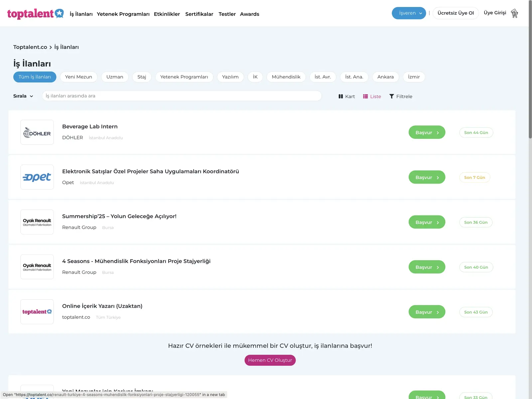The image size is (532, 399).
Task: Switch to Liste view
Action: point(372,96)
